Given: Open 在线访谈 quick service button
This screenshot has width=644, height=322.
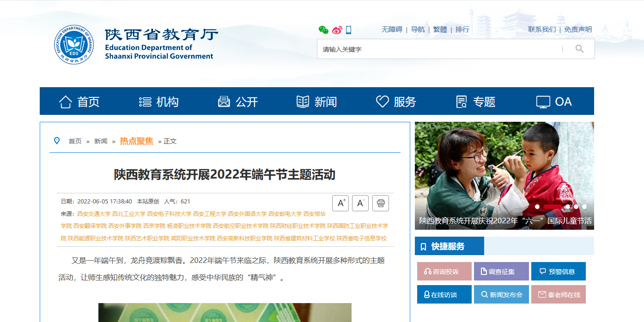Looking at the screenshot, I should pos(444,294).
